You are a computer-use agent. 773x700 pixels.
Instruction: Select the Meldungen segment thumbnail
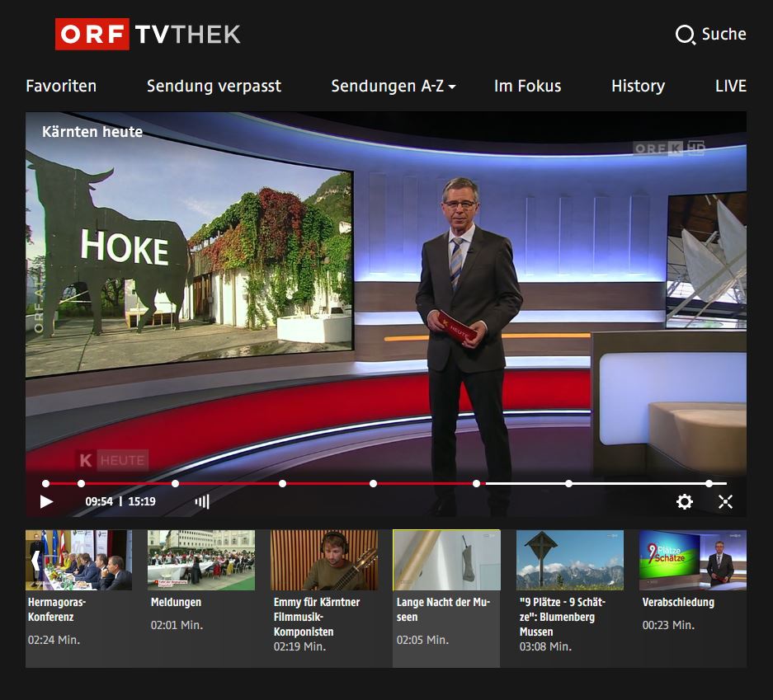point(201,561)
